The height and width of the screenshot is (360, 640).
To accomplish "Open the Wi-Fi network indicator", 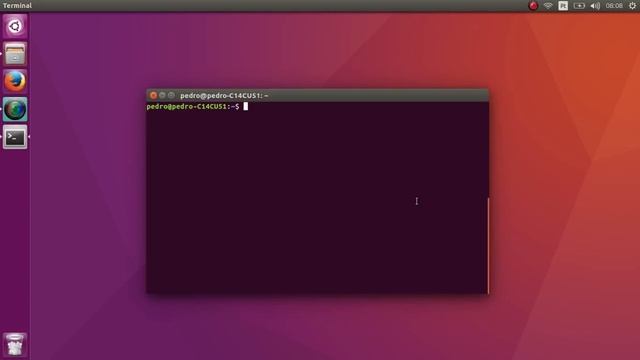I will coord(548,6).
